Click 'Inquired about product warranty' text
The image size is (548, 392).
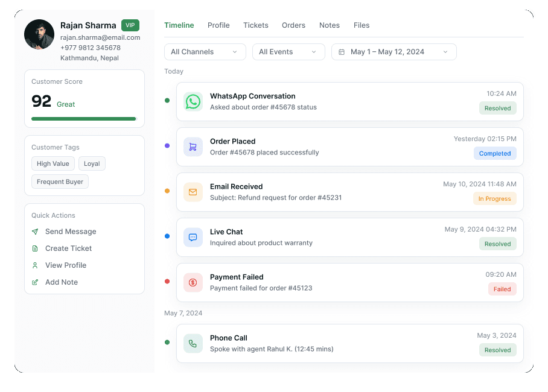tap(261, 243)
